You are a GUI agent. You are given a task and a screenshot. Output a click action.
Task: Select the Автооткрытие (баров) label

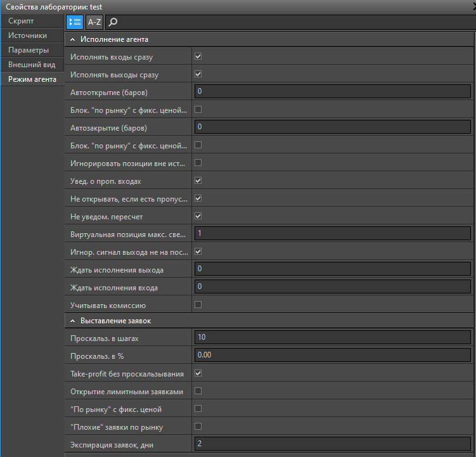tap(108, 93)
